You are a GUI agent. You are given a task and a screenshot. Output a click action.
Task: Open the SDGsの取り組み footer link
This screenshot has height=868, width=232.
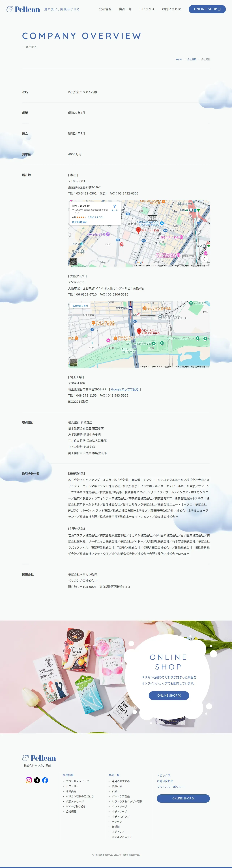(76, 806)
